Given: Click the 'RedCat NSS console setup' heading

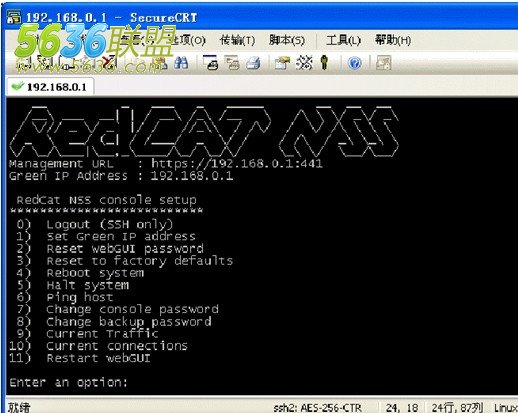Looking at the screenshot, I should pyautogui.click(x=106, y=200).
